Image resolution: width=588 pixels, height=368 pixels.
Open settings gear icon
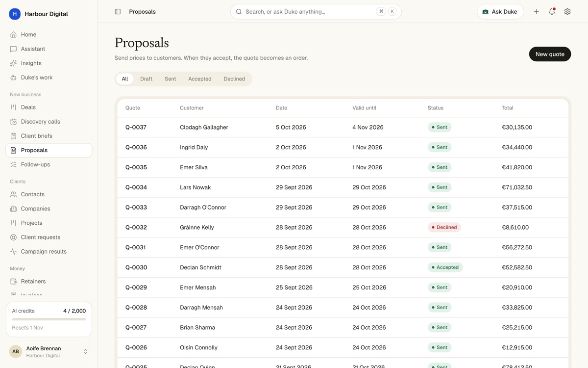pos(567,12)
